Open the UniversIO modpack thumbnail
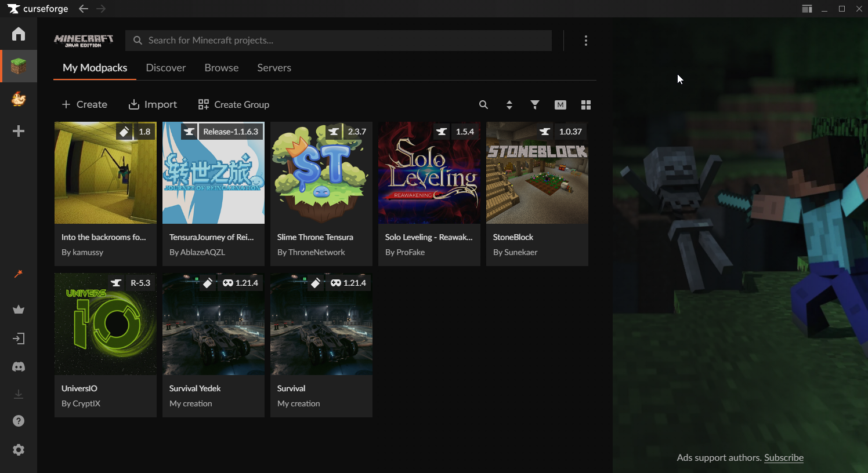868x473 pixels. 106,324
